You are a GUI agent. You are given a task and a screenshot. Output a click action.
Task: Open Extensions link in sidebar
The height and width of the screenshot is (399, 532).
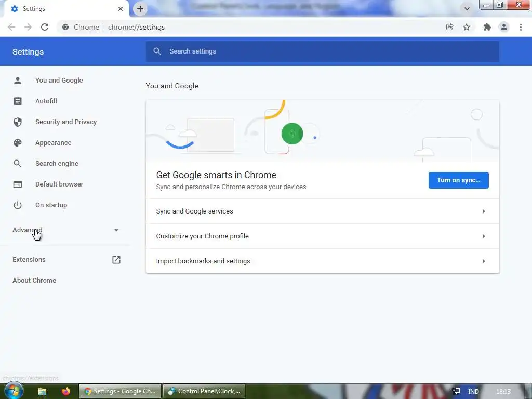point(29,260)
